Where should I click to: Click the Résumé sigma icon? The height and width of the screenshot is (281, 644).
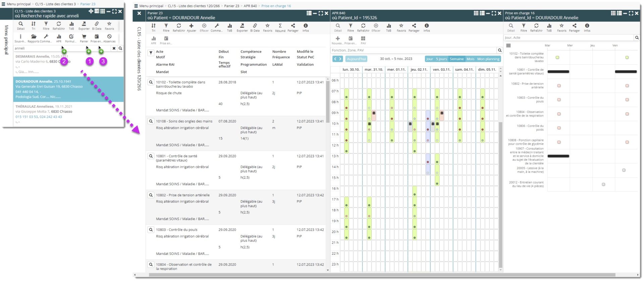[280, 26]
